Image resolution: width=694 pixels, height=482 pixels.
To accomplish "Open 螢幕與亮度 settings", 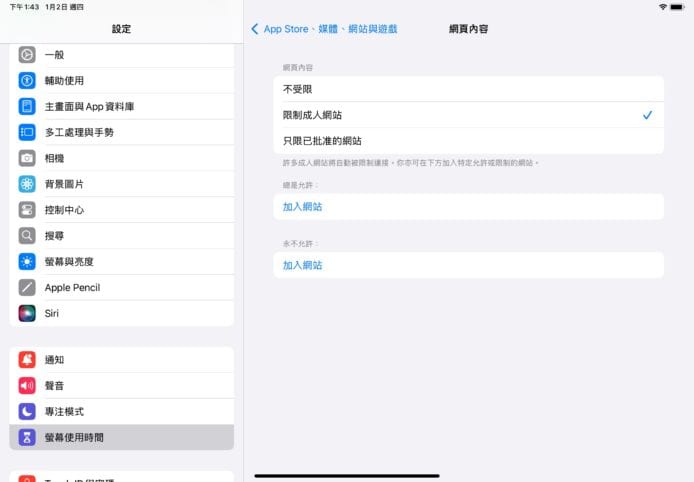I will click(x=72, y=262).
